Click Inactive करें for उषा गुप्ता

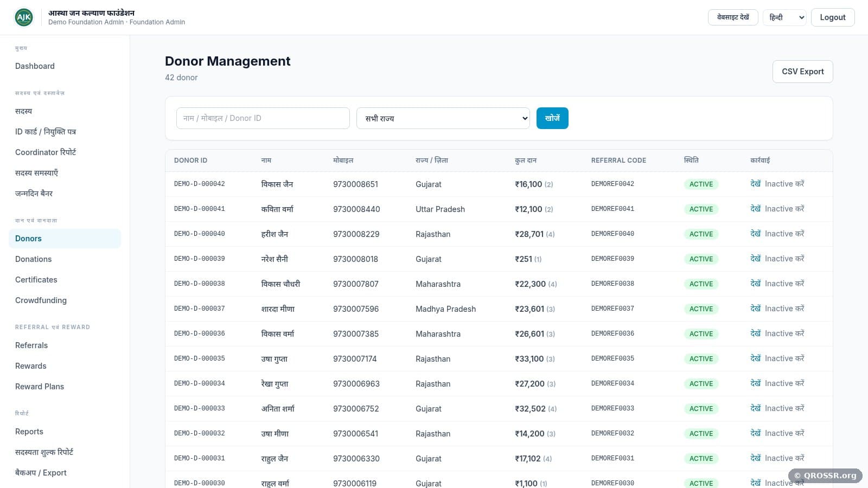pos(784,358)
